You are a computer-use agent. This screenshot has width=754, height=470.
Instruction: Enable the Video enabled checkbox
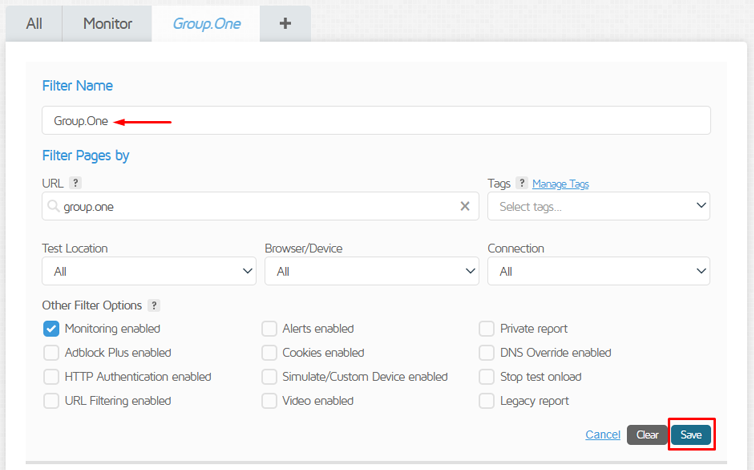270,401
